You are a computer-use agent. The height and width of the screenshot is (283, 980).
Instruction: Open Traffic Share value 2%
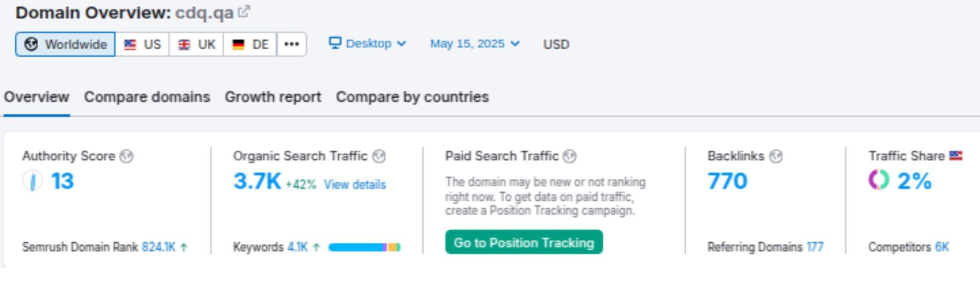pyautogui.click(x=914, y=181)
